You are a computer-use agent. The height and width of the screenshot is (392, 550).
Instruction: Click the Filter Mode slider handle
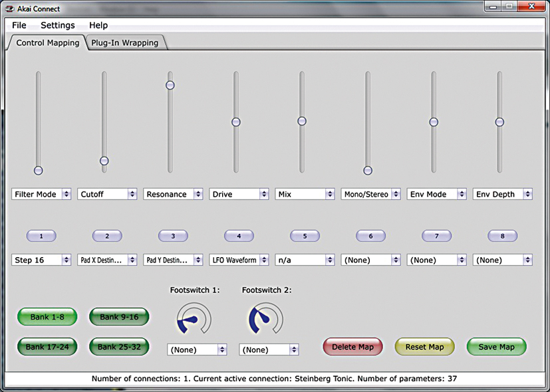point(38,171)
